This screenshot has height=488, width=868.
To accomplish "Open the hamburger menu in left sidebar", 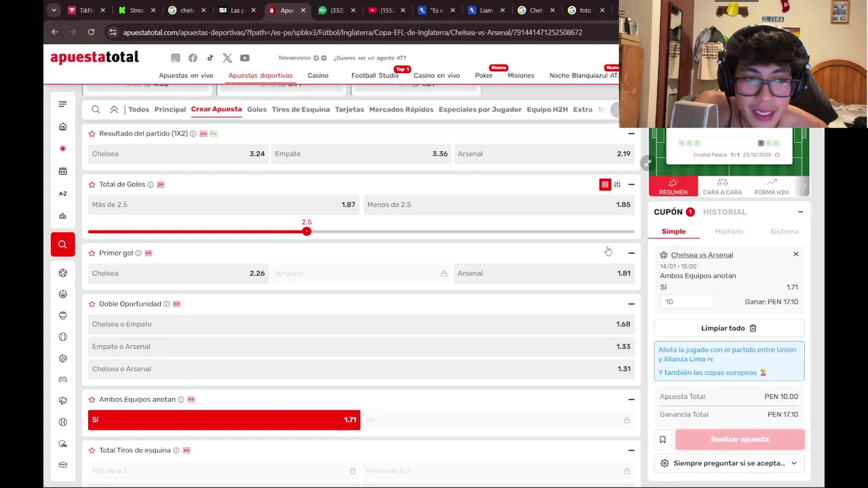I will 62,104.
